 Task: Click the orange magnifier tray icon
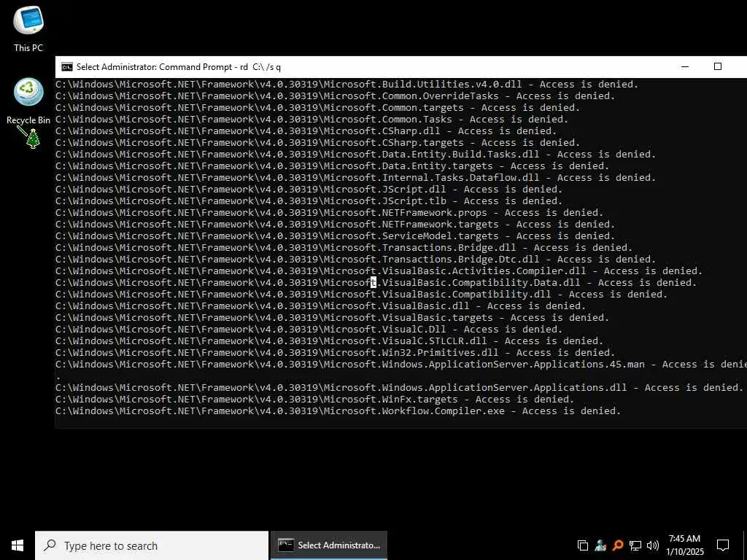point(617,545)
